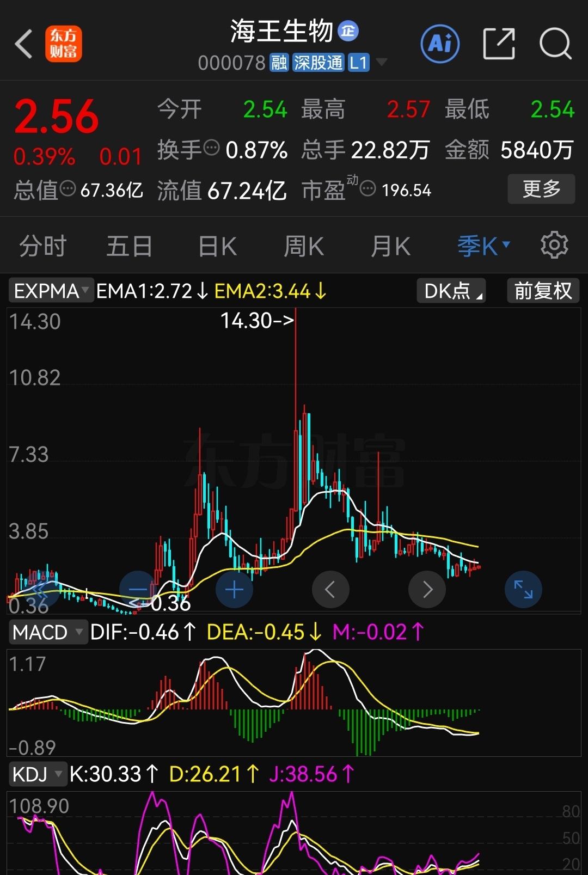Open the DK点 selector
Image resolution: width=588 pixels, height=875 pixels.
coord(451,291)
